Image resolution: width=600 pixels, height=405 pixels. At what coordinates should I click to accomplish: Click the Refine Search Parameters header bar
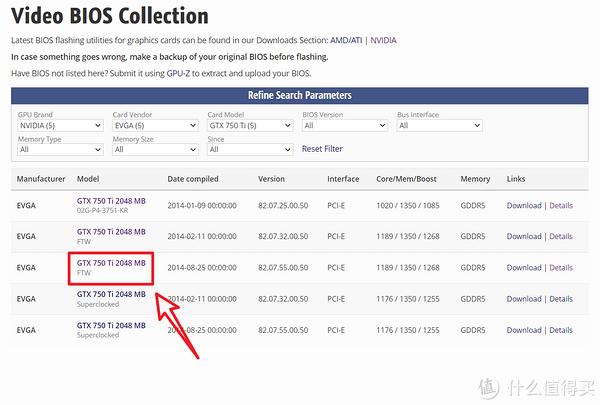pyautogui.click(x=300, y=95)
